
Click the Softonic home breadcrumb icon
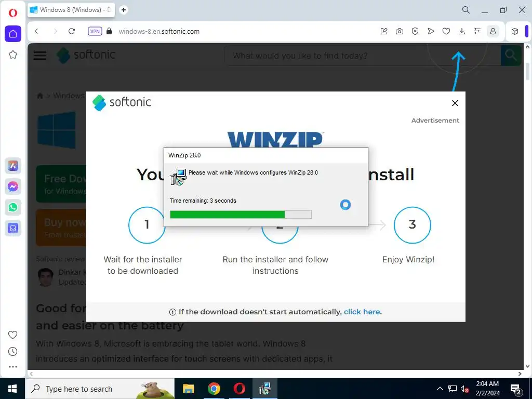[40, 96]
